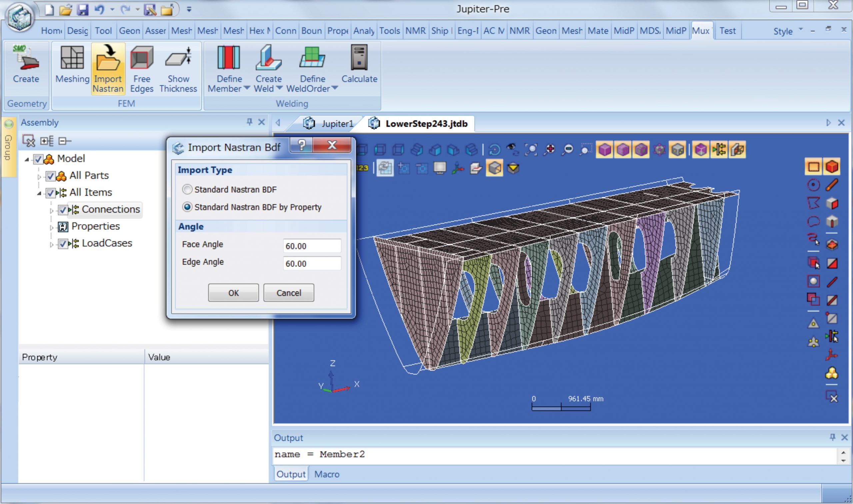Click Output scrollbar down arrow
Screen dimensions: 853x504
pos(843,460)
